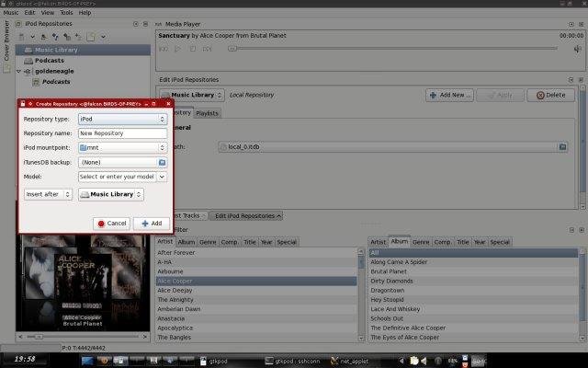Select the Genre tab in the left filter
588x368 pixels.
[x=209, y=242]
